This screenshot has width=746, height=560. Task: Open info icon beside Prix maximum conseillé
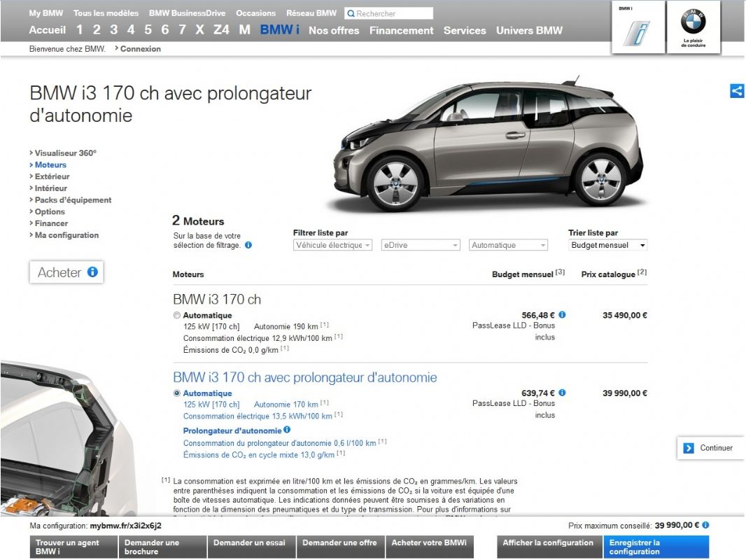705,525
